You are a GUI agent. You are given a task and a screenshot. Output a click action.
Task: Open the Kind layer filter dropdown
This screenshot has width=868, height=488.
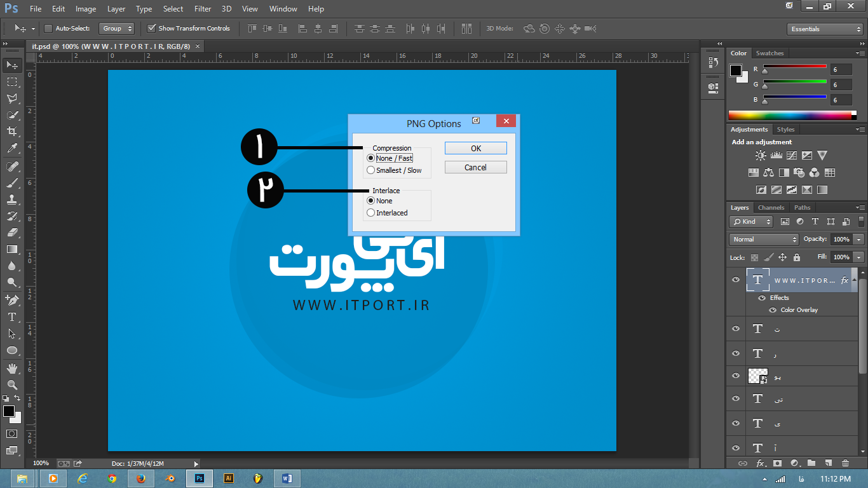click(751, 222)
